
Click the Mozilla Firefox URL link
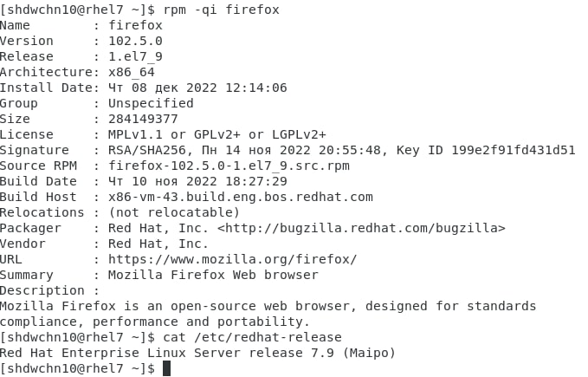(232, 259)
